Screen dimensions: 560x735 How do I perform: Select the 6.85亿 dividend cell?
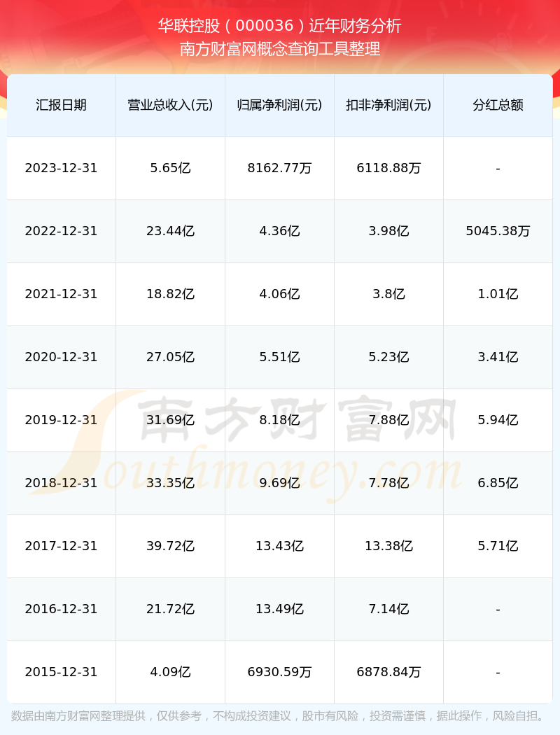498,483
